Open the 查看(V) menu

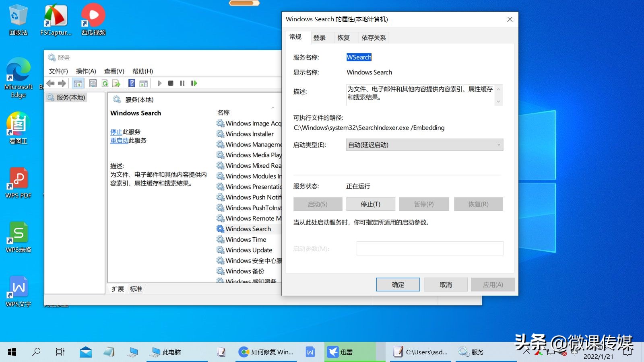(x=114, y=71)
